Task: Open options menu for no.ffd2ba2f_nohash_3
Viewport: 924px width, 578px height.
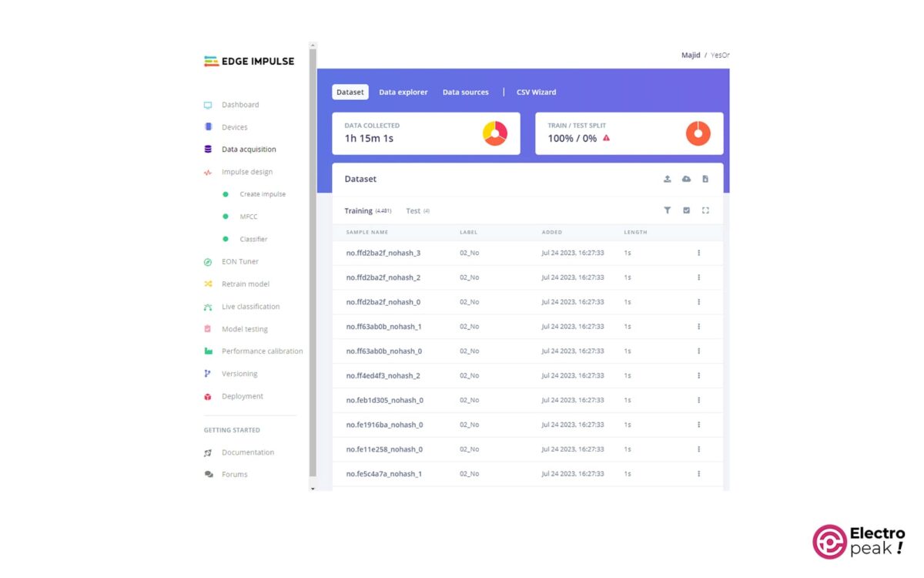Action: click(698, 253)
